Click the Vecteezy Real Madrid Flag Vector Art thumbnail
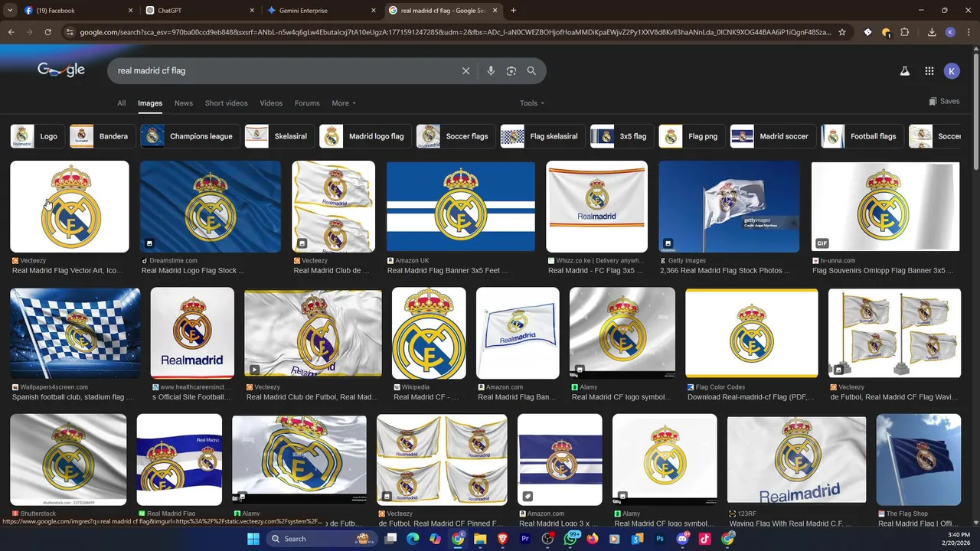This screenshot has height=551, width=980. 70,207
